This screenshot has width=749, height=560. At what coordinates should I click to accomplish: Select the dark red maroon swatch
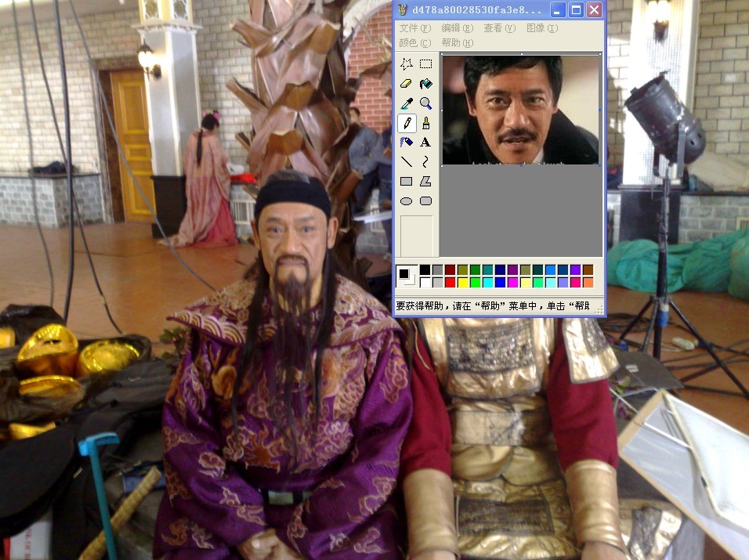(450, 270)
